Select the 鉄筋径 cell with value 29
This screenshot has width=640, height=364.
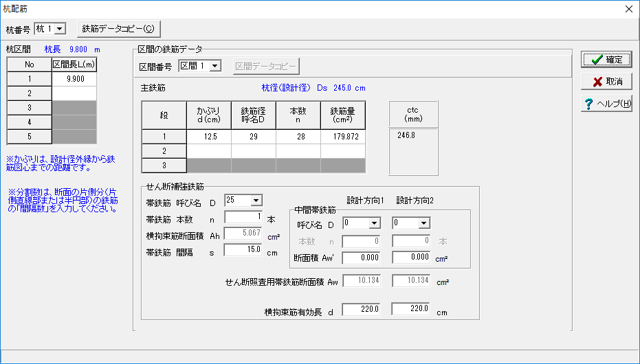click(254, 137)
